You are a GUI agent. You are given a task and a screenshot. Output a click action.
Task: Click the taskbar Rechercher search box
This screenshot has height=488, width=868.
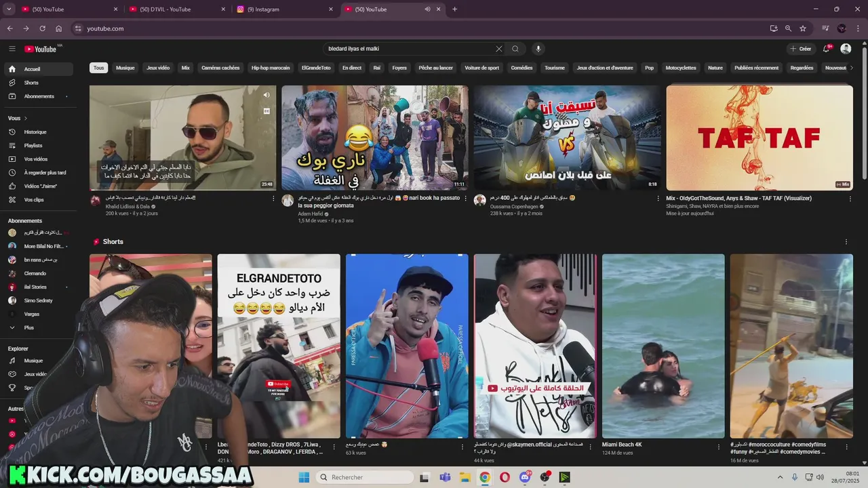365,477
